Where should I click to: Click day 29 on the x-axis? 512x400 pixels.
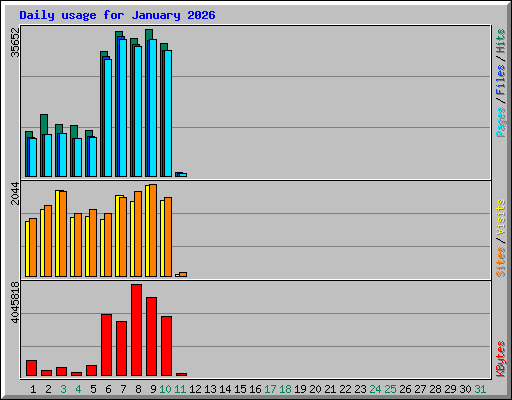[450, 389]
